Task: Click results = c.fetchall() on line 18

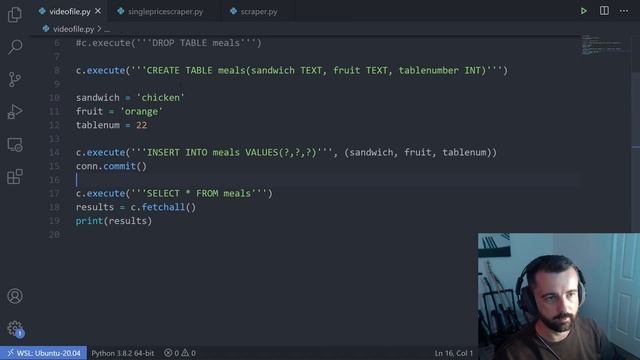Action: pos(136,207)
